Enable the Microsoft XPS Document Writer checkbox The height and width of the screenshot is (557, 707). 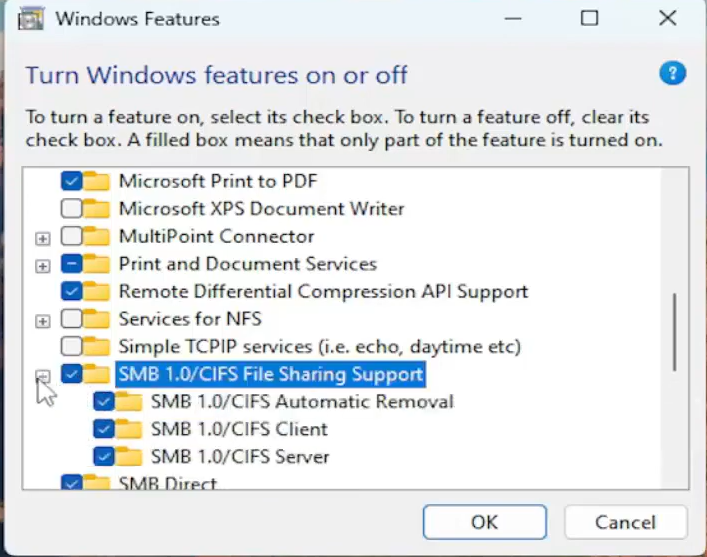click(71, 209)
